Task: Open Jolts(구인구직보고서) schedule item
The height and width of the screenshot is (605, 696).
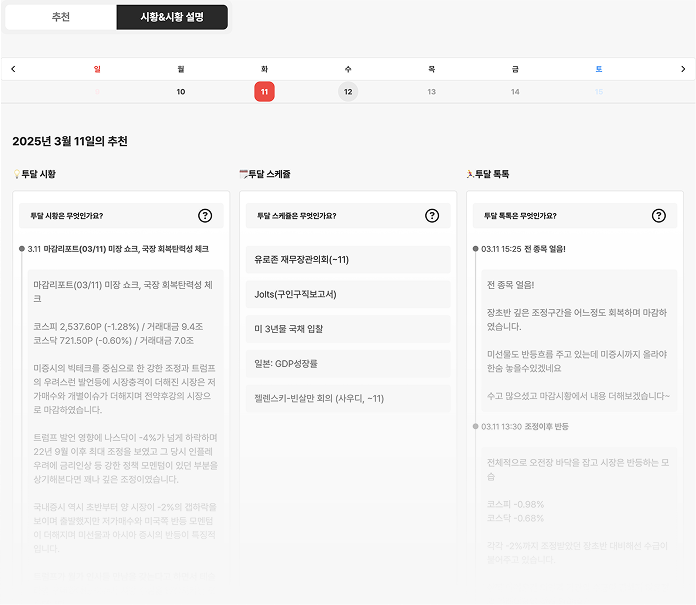Action: click(x=347, y=294)
